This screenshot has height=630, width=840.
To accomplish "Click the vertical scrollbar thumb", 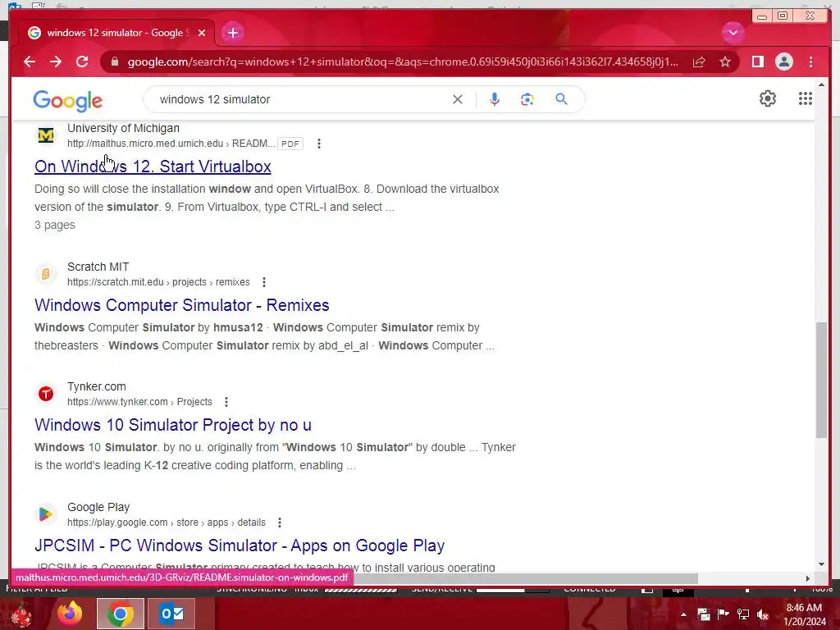I will pos(821,381).
